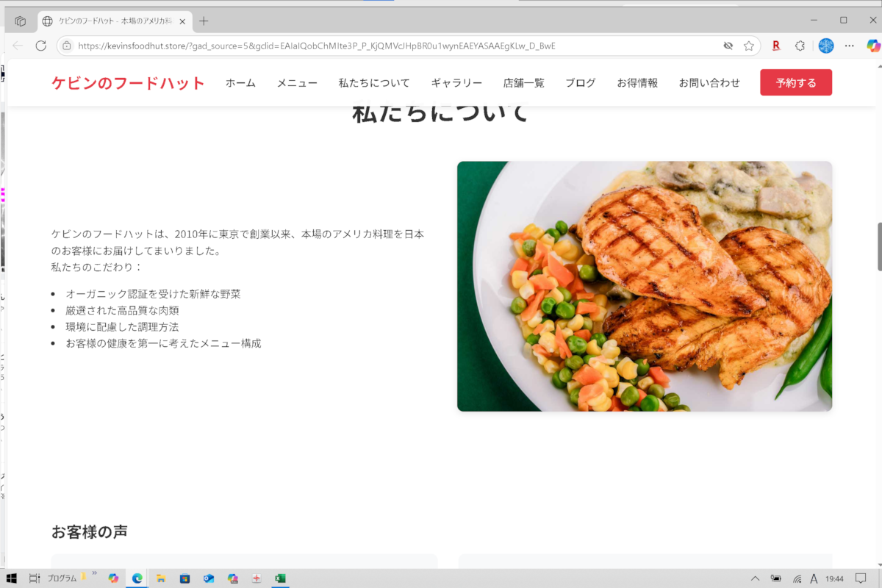Screen dimensions: 882x588
Task: Click the red 予約する button
Action: tap(796, 82)
